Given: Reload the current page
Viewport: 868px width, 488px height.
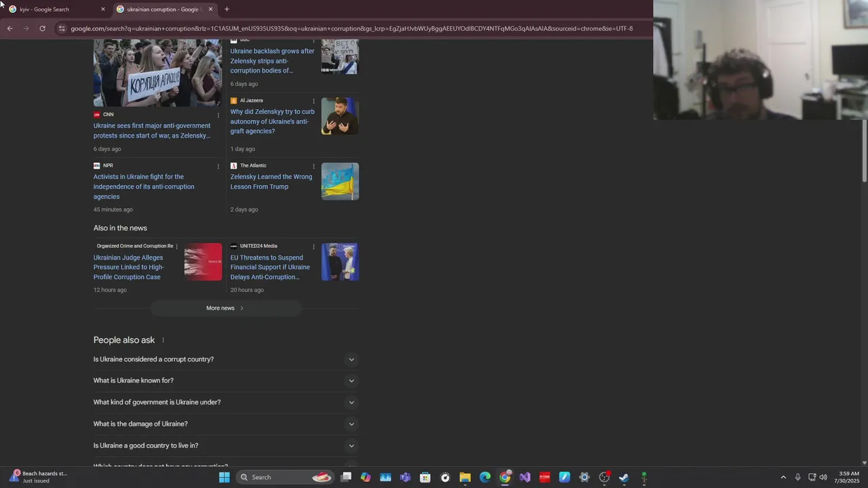Looking at the screenshot, I should [x=42, y=28].
